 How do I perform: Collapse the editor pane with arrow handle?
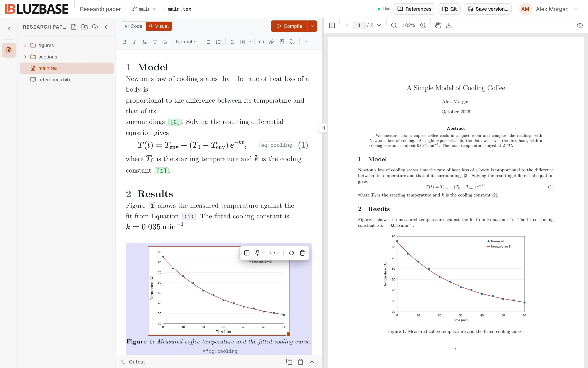pos(322,128)
